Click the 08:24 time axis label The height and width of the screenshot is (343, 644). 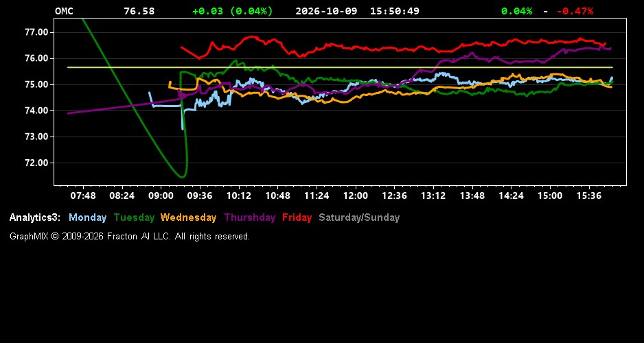click(x=122, y=196)
